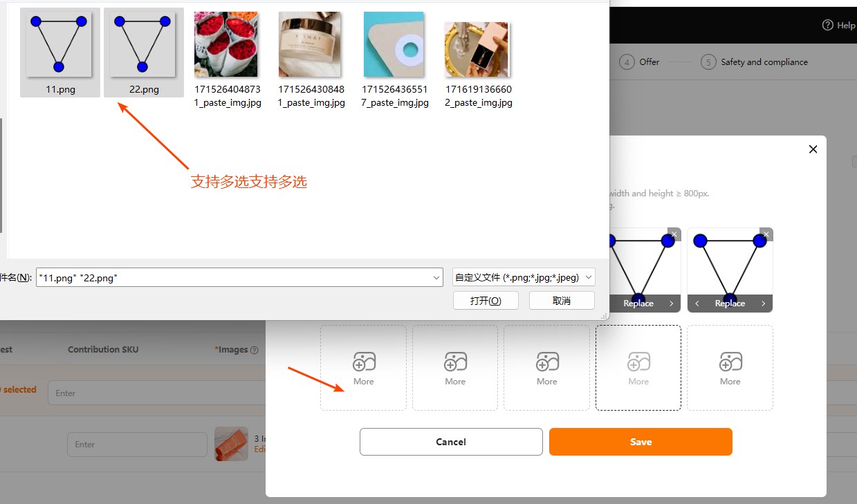Remove the first uploaded triangle image
This screenshot has width=857, height=504.
pos(674,234)
